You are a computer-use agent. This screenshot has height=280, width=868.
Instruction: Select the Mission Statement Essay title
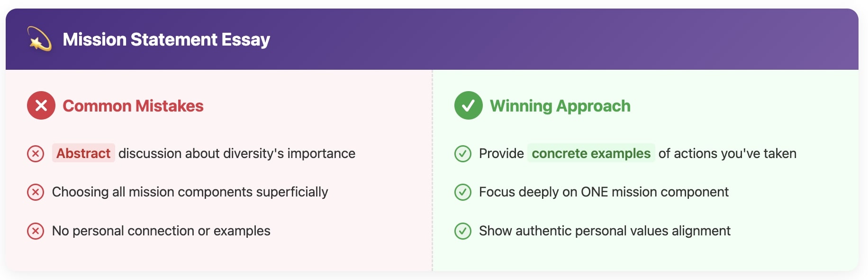[166, 39]
